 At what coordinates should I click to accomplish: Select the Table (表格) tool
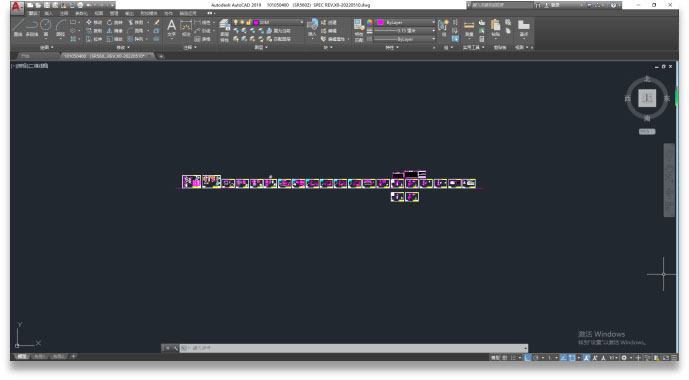(x=203, y=39)
